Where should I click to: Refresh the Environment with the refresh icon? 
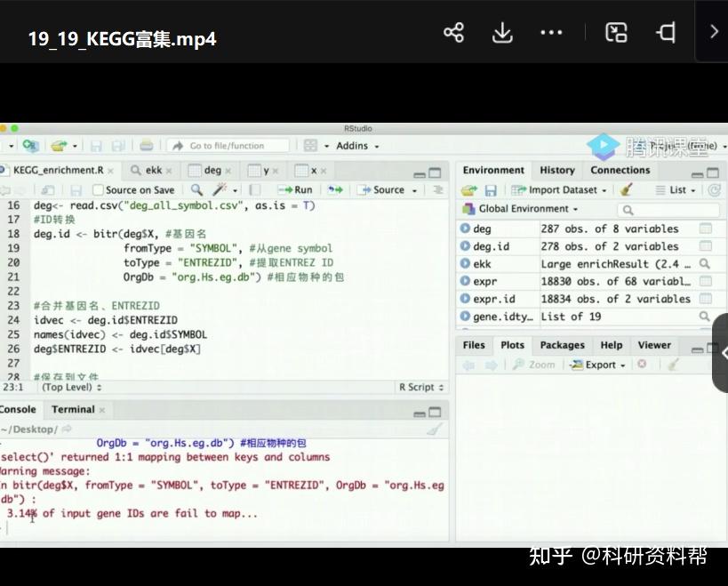716,189
